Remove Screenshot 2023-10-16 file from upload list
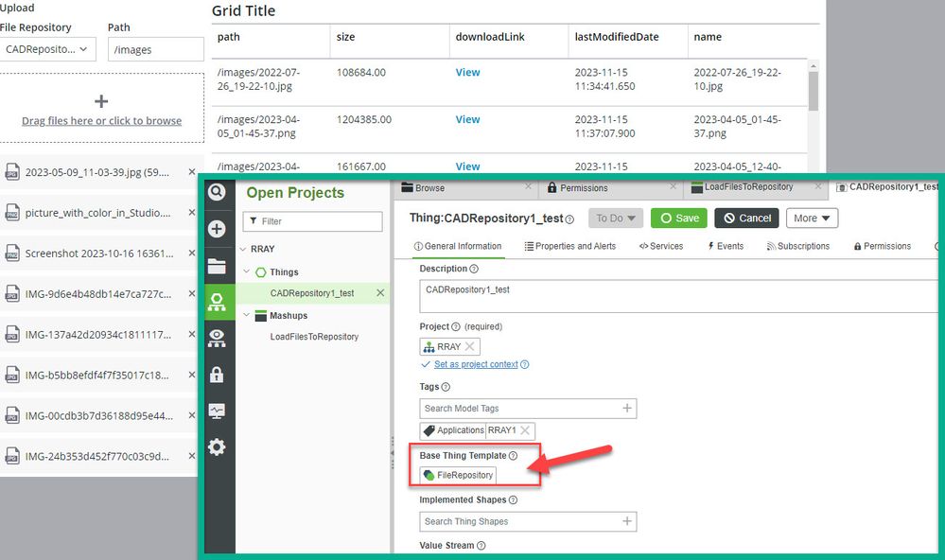This screenshot has height=560, width=945. point(192,254)
